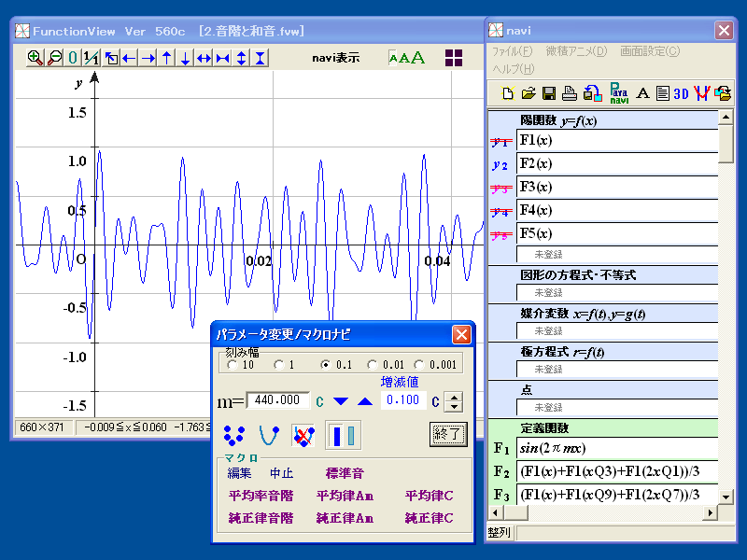
Task: Click the blue dots plot icon
Action: [234, 435]
